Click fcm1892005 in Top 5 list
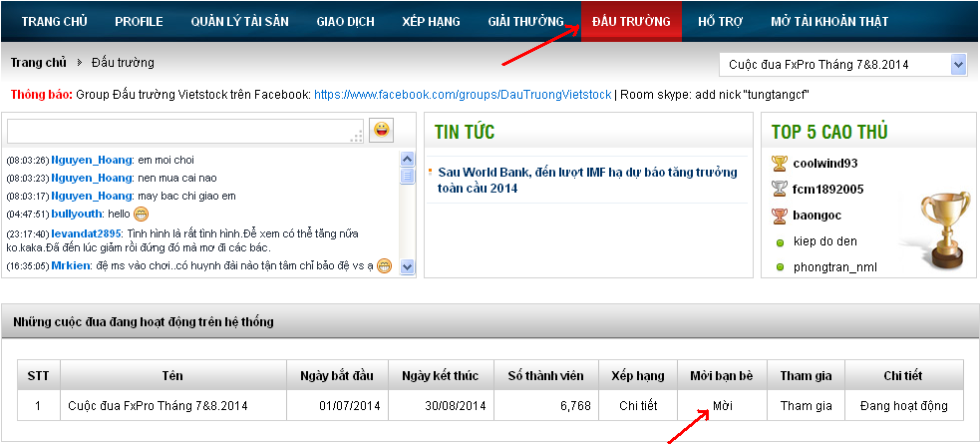Image resolution: width=980 pixels, height=444 pixels. point(828,190)
